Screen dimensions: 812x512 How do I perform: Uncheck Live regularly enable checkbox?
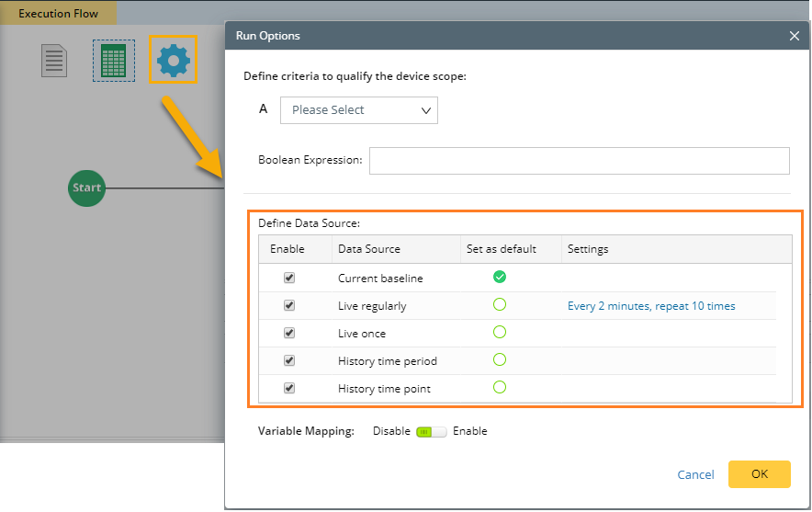tap(289, 305)
